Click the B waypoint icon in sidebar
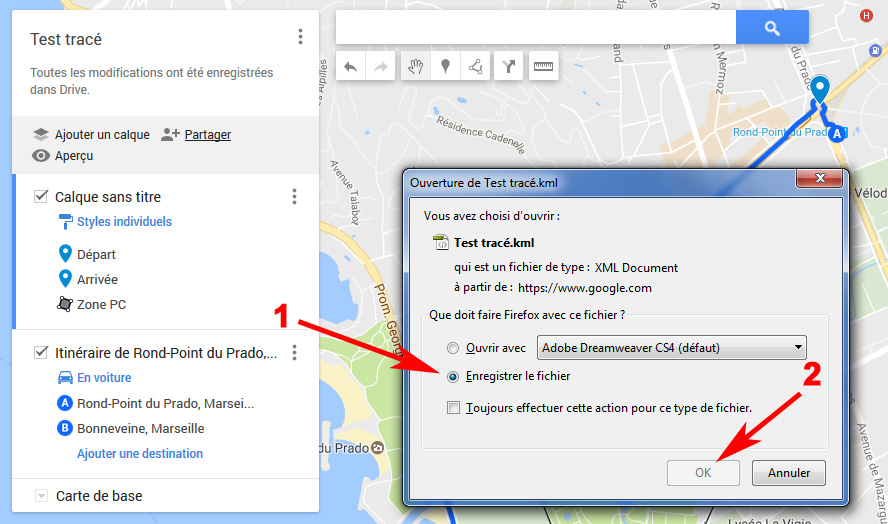This screenshot has width=888, height=524. point(65,428)
